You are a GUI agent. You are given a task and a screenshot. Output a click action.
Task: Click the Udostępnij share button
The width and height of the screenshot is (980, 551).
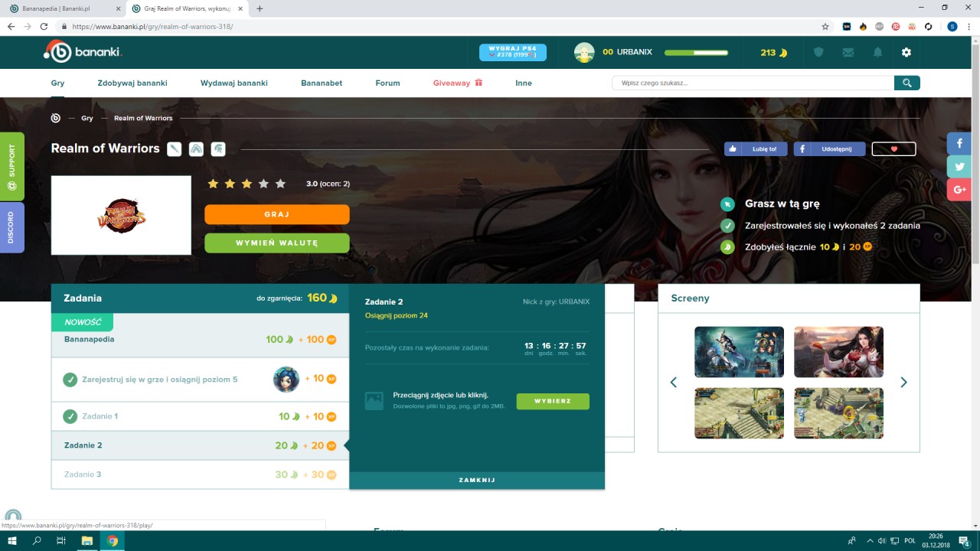point(829,149)
